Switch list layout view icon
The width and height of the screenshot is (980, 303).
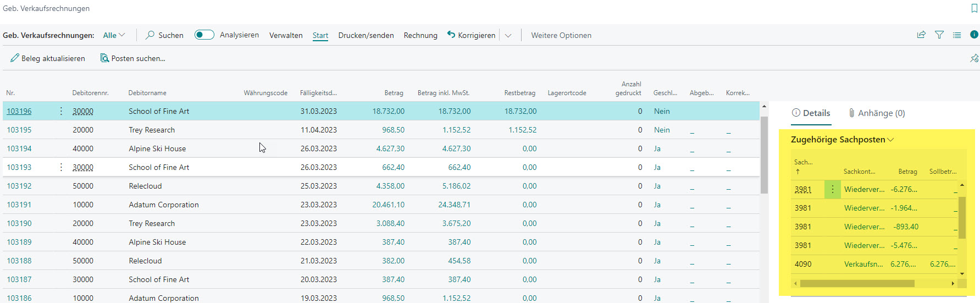[957, 35]
